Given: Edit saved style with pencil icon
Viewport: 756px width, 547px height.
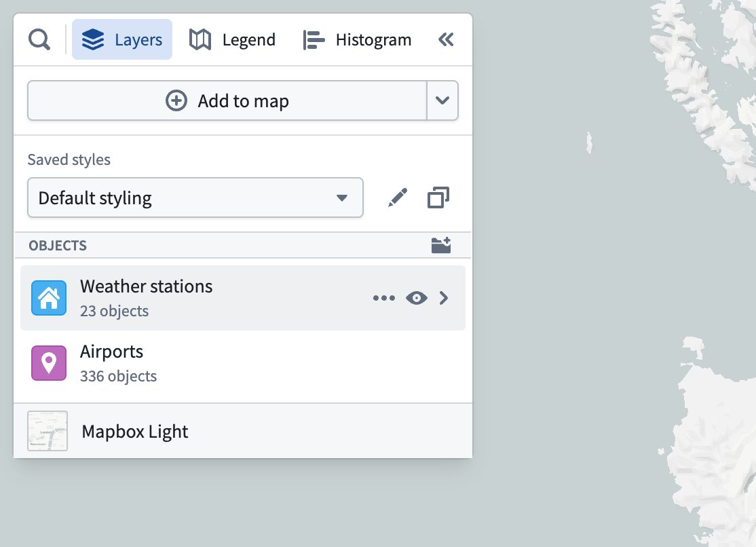Looking at the screenshot, I should [398, 197].
